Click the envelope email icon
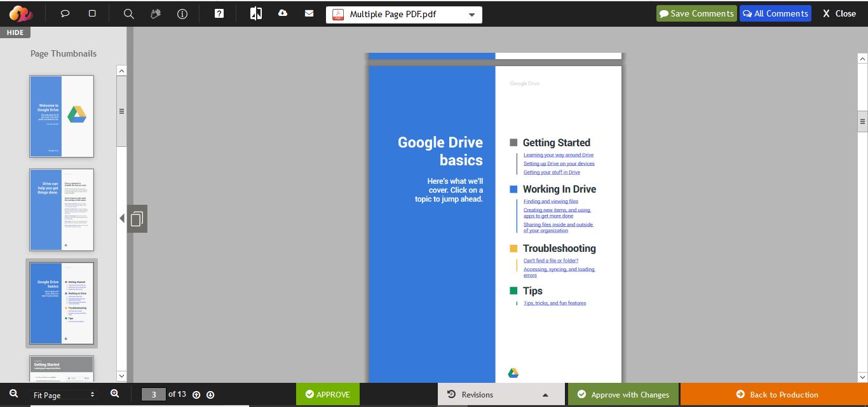Image resolution: width=868 pixels, height=407 pixels. coord(309,13)
